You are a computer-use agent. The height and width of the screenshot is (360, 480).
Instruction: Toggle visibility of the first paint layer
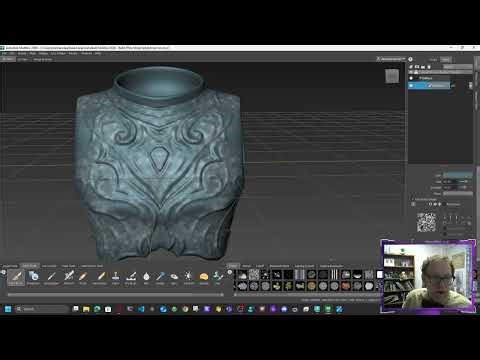pos(411,78)
